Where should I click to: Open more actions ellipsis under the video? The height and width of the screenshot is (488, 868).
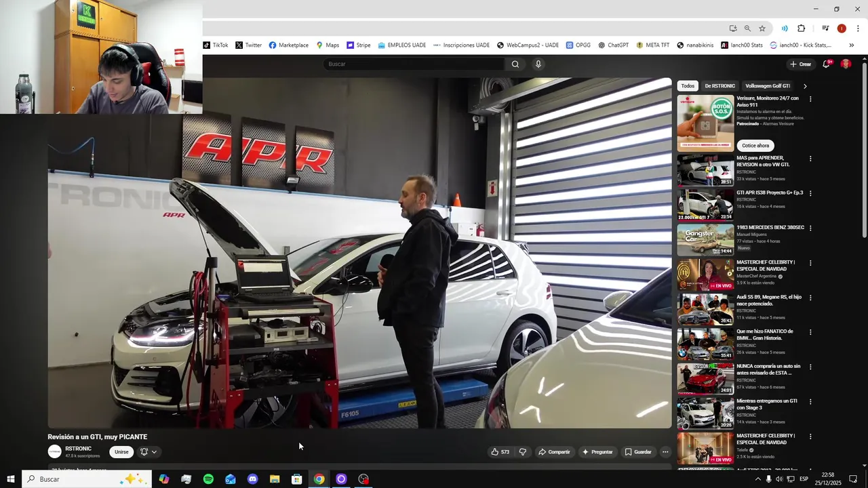click(x=665, y=452)
